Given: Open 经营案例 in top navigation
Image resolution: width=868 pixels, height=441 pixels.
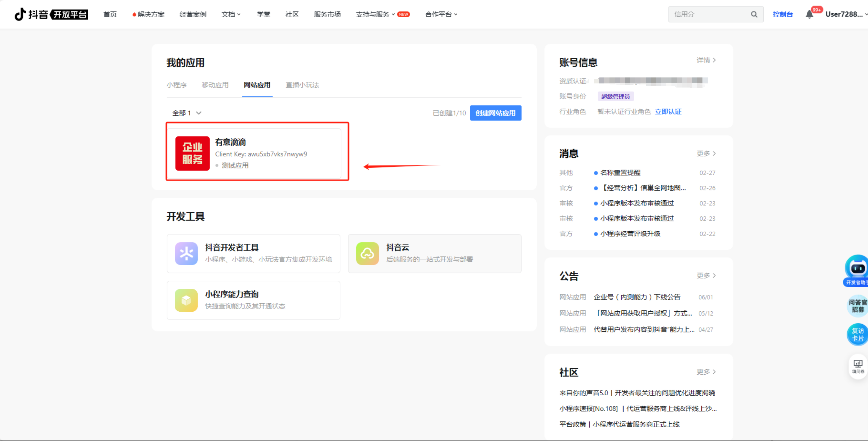Looking at the screenshot, I should point(193,14).
